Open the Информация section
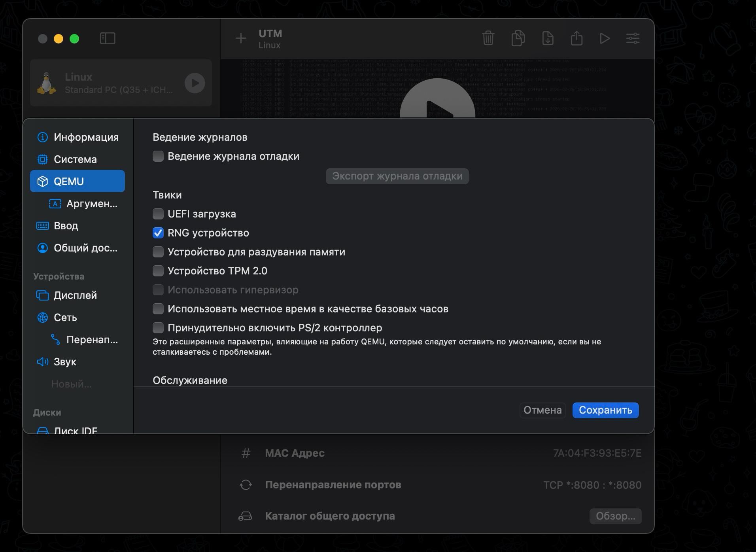This screenshot has width=756, height=552. (85, 137)
